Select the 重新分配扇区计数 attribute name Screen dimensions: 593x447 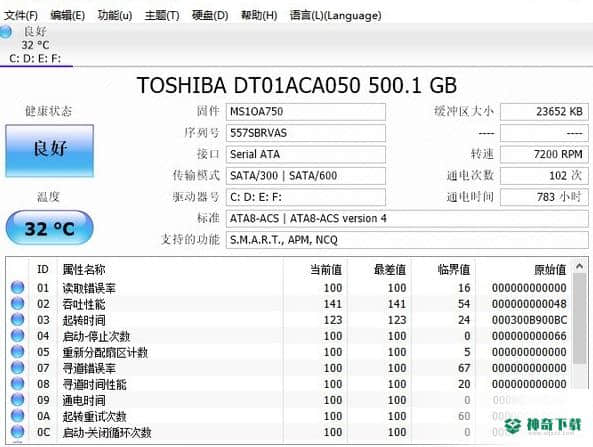pyautogui.click(x=105, y=352)
